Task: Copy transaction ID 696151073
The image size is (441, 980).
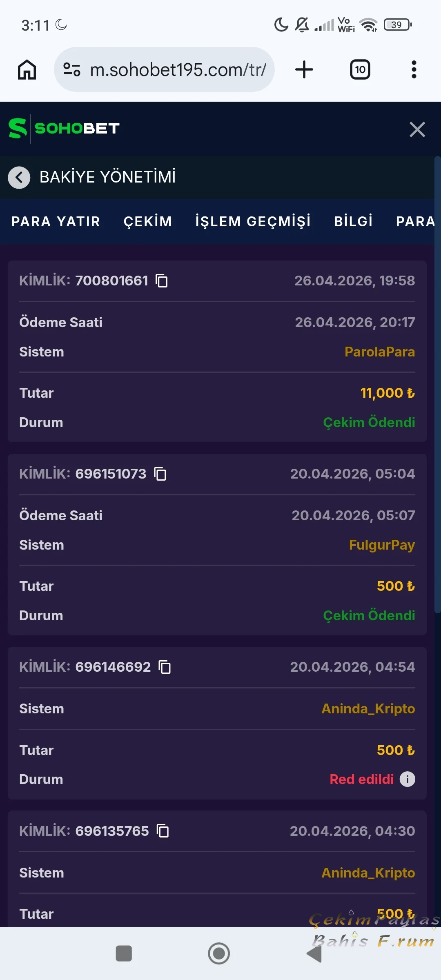Action: [x=160, y=474]
